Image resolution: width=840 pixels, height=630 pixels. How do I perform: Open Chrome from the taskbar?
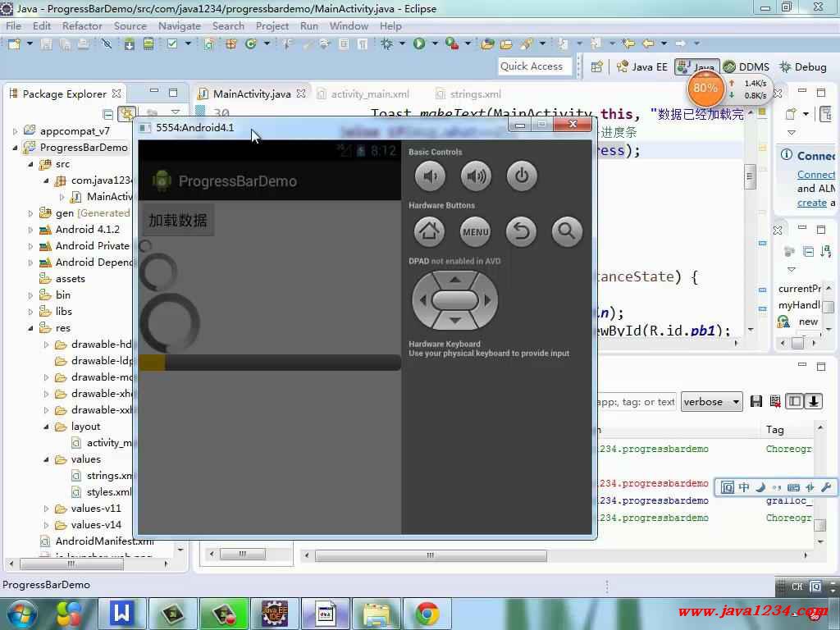point(427,614)
